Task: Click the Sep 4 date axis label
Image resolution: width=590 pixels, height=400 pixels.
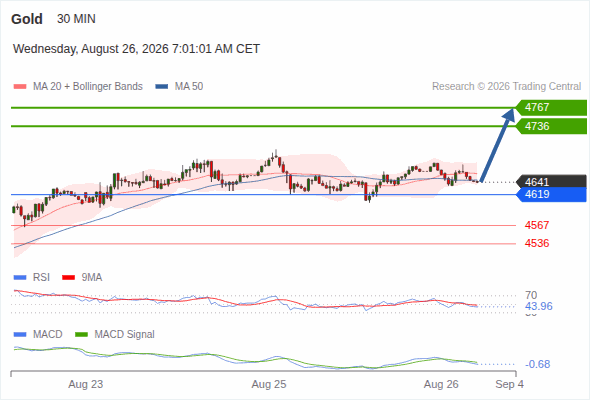Action: (509, 385)
